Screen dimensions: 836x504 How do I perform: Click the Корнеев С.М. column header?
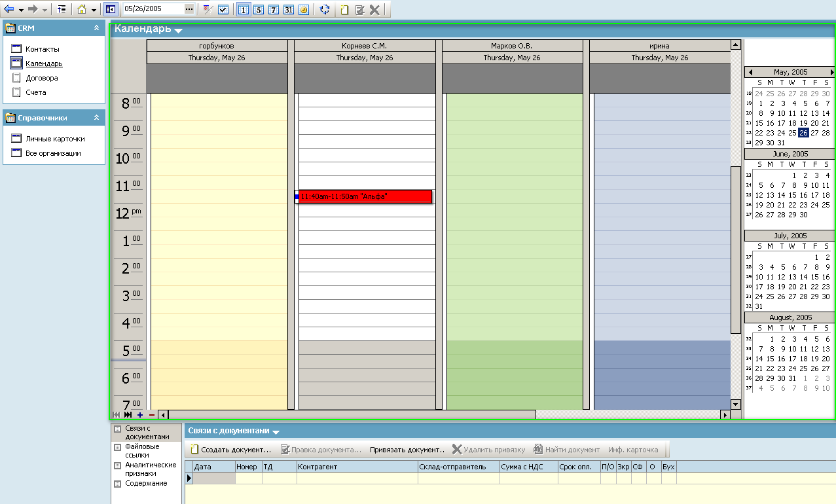click(x=365, y=46)
